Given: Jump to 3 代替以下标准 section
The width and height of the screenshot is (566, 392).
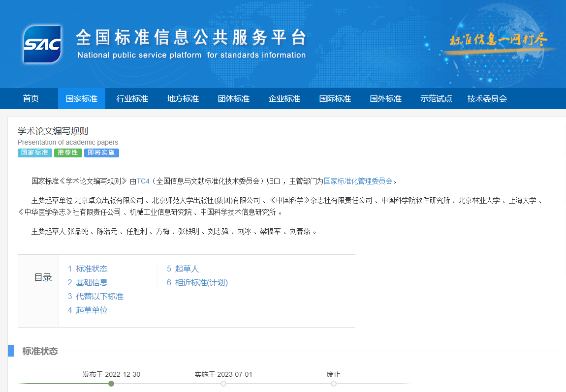Looking at the screenshot, I should (x=95, y=297).
